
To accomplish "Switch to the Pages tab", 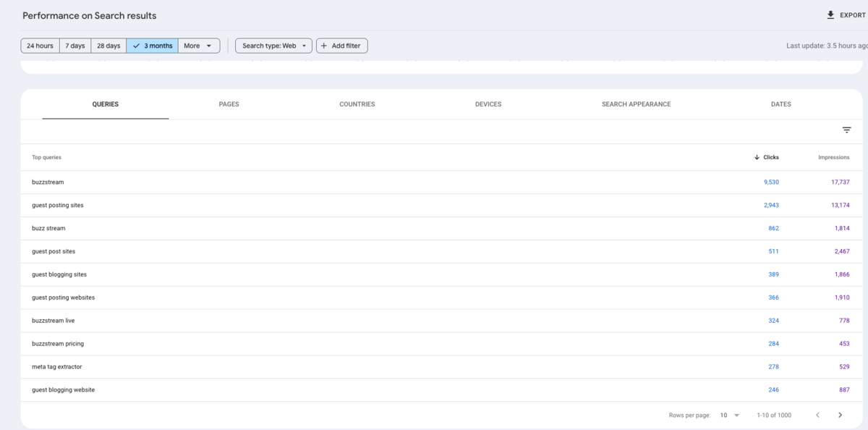I will pyautogui.click(x=229, y=104).
